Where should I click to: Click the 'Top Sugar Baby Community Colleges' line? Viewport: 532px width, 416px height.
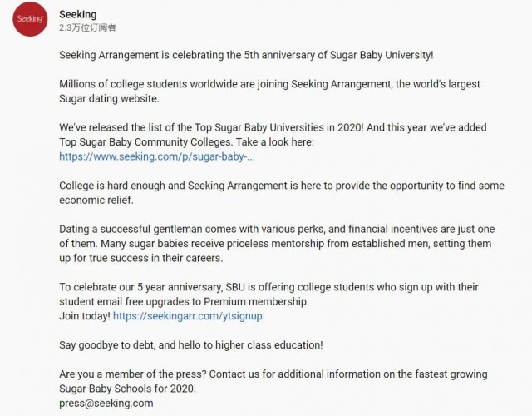click(x=186, y=142)
